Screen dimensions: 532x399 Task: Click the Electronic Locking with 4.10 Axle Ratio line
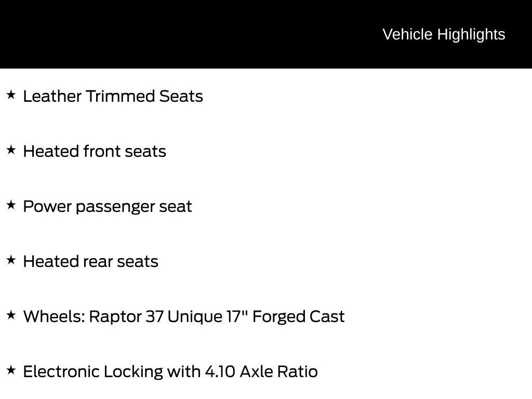pos(170,371)
